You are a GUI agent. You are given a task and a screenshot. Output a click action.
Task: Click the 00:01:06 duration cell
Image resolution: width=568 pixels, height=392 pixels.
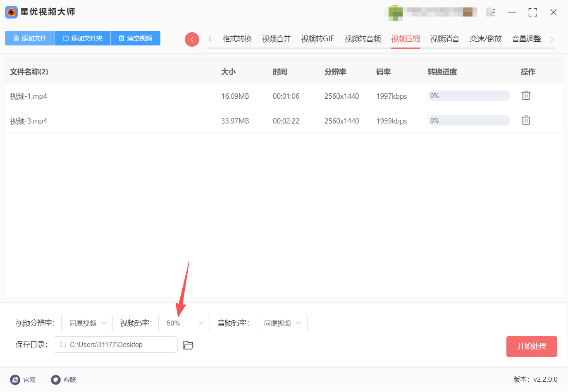pyautogui.click(x=286, y=96)
